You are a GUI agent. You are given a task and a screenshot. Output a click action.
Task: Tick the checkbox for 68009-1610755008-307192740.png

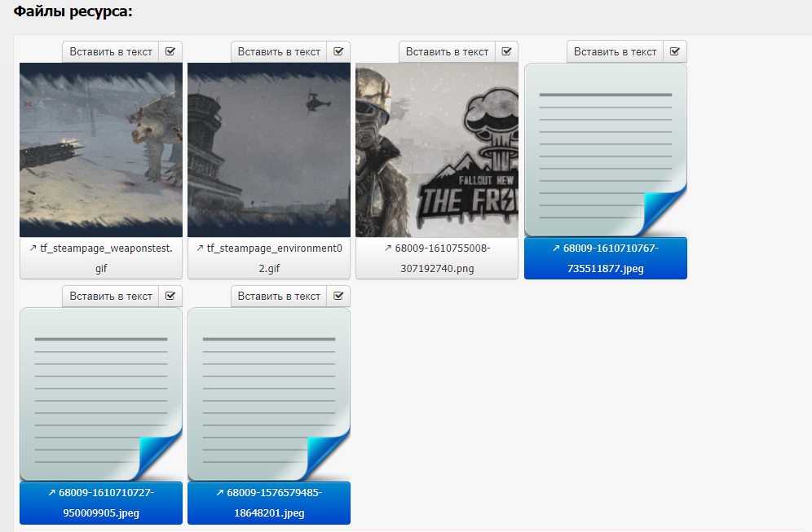point(506,52)
